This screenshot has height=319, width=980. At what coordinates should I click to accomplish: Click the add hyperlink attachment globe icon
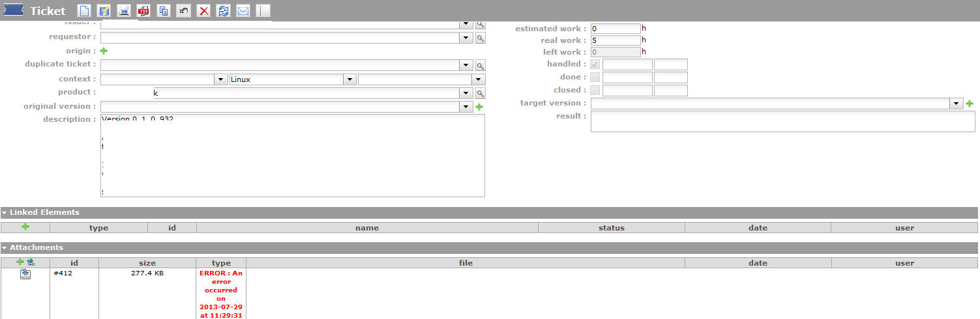click(x=30, y=262)
